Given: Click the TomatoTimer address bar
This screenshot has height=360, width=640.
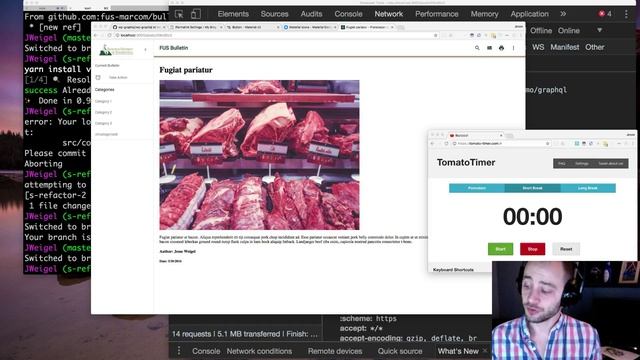Looking at the screenshot, I should tap(502, 144).
